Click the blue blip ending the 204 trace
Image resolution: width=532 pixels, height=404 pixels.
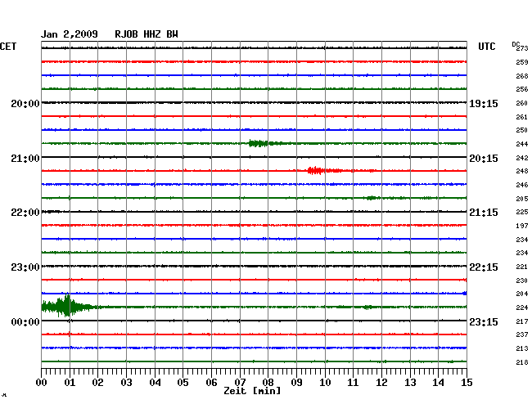click(465, 293)
